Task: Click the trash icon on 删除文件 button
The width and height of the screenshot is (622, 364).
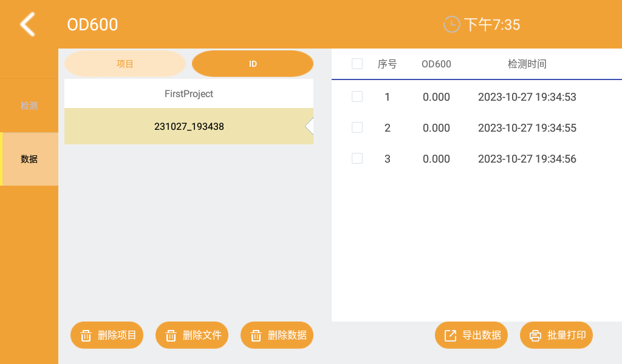Action: tap(171, 335)
